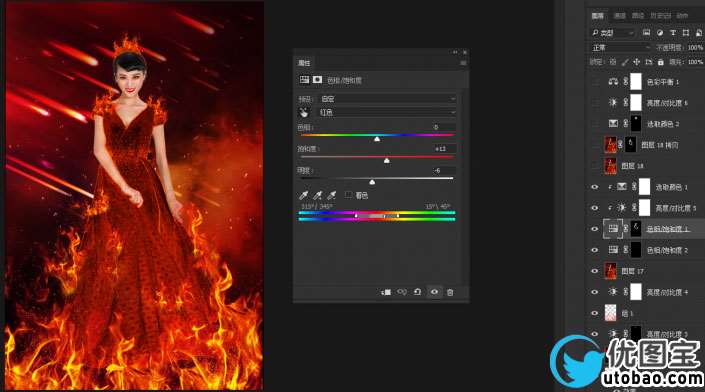The image size is (705, 392).
Task: Click the clip to layer icon
Action: click(x=386, y=292)
